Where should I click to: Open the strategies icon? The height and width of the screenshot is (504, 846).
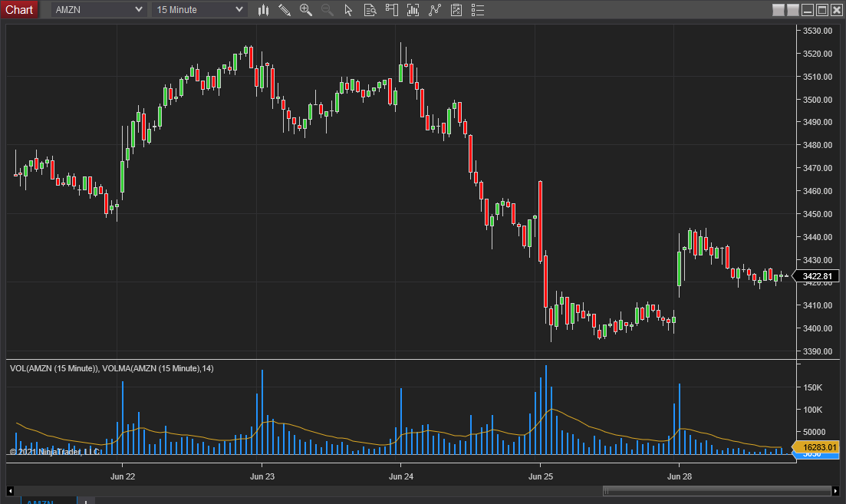point(456,10)
